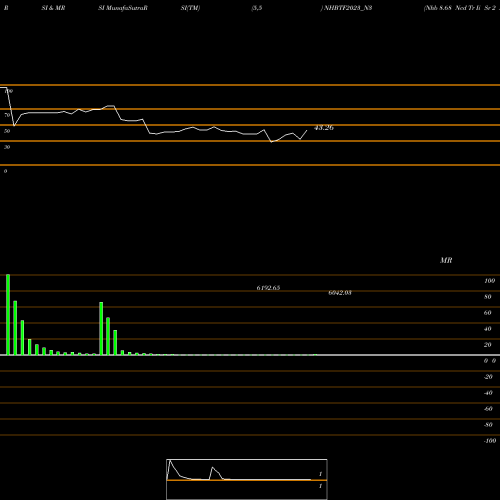Image resolution: width=500 pixels, height=500 pixels.
Task: Click the MR panel title
Action: pos(446,260)
